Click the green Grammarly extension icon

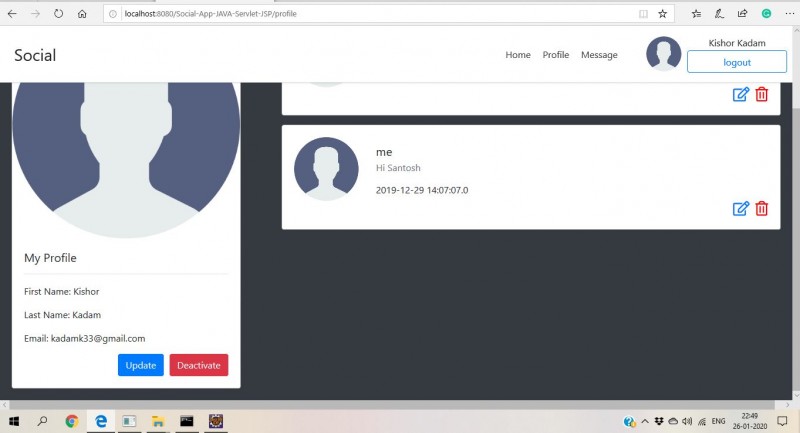click(x=766, y=14)
